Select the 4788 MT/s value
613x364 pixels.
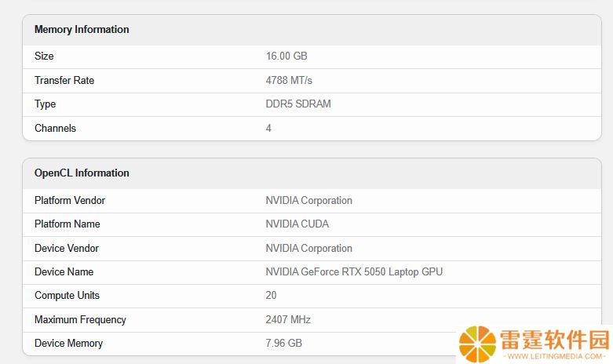289,81
